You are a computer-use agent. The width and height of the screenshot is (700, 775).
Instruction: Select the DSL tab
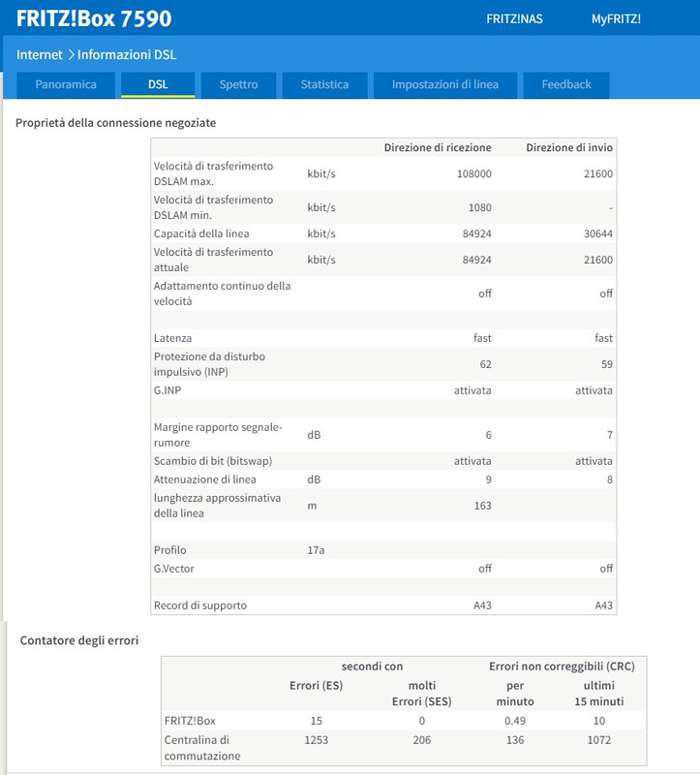pos(158,84)
